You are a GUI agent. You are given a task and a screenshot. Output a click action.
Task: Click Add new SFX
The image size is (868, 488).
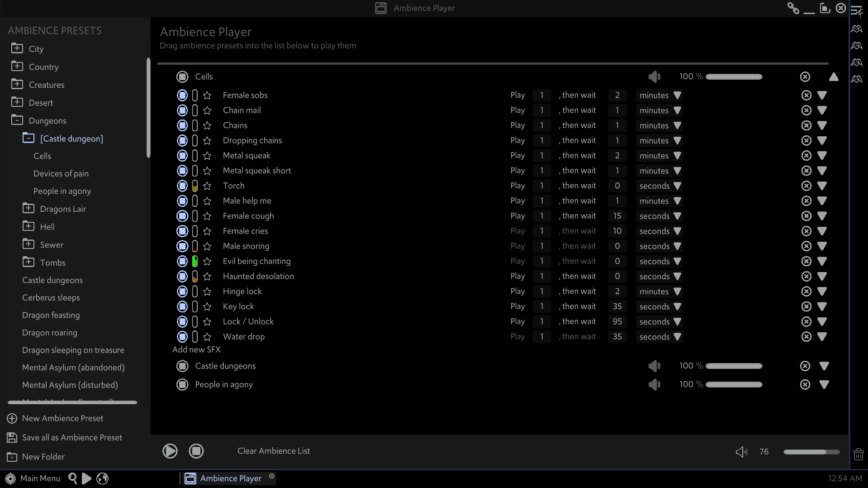click(x=196, y=349)
